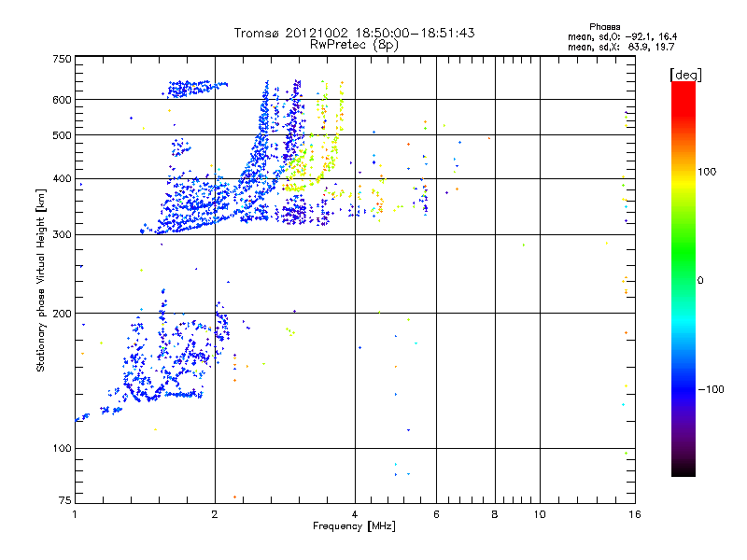Click the y-axis tick label '100'

[x=62, y=449]
